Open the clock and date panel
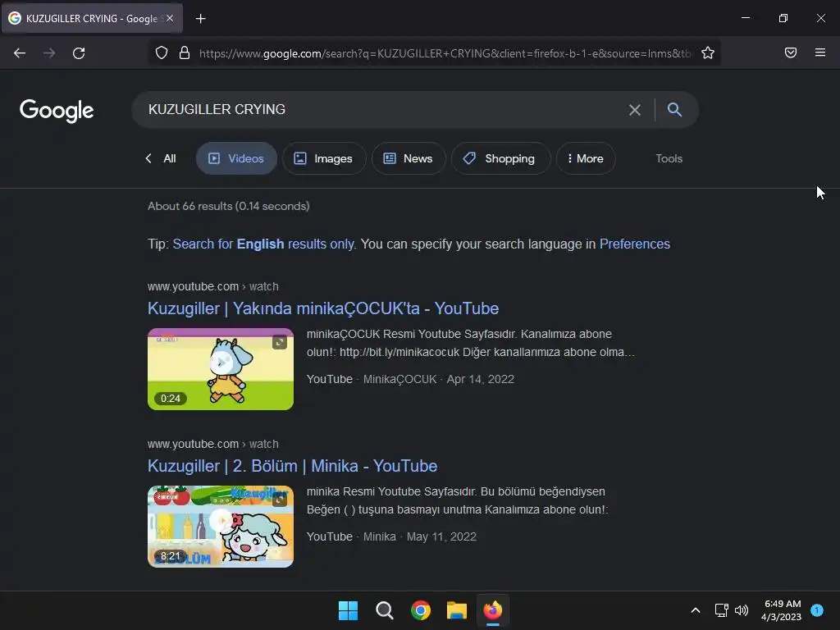The width and height of the screenshot is (840, 630). click(781, 610)
